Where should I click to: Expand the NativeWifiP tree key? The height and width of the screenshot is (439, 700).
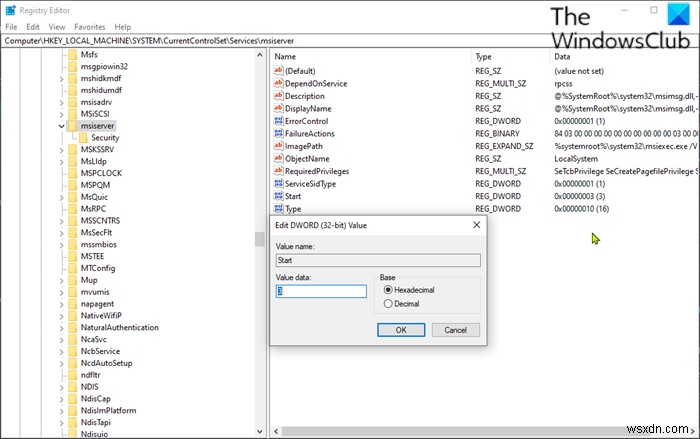tap(62, 316)
